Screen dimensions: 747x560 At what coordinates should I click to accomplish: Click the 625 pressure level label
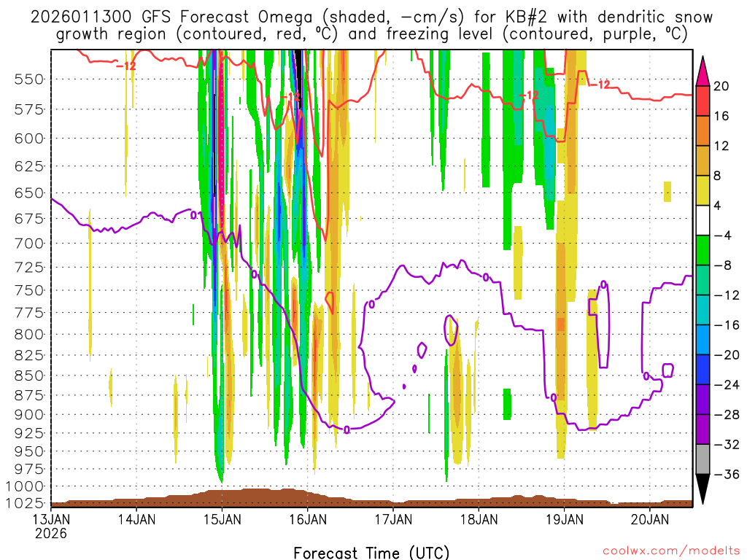click(x=29, y=167)
